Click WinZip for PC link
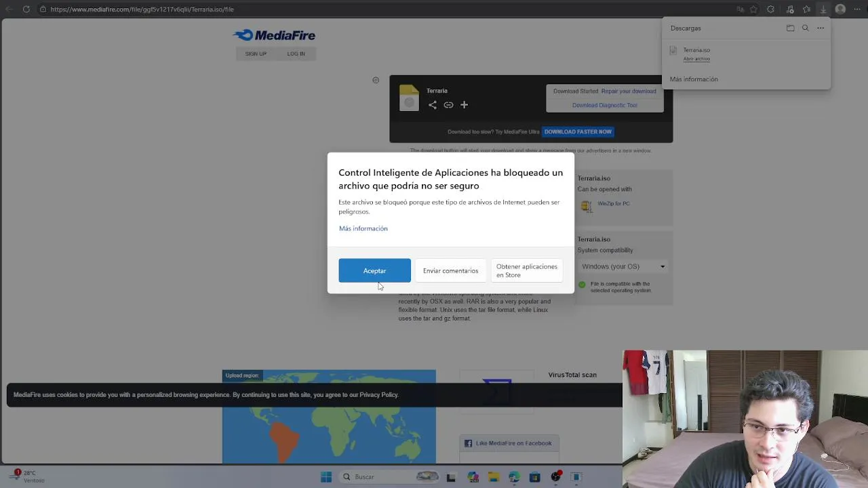 click(614, 203)
